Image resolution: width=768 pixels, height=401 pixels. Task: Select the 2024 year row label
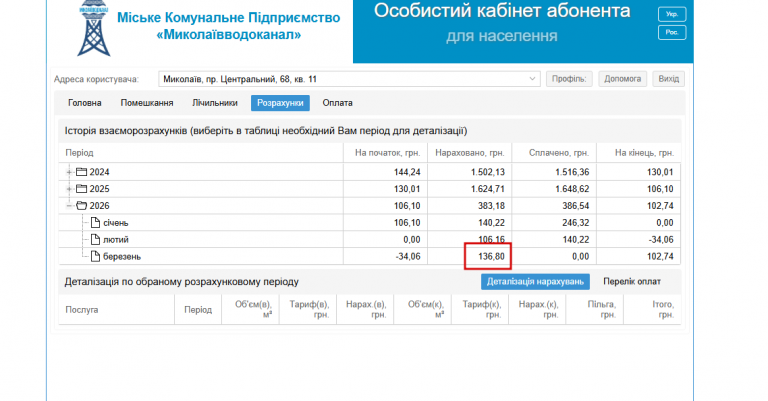[x=99, y=172]
